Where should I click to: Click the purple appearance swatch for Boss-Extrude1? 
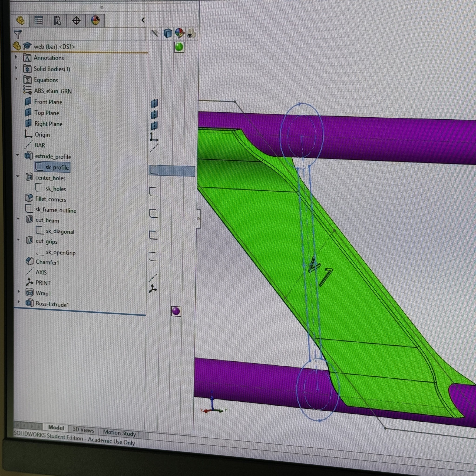[176, 311]
